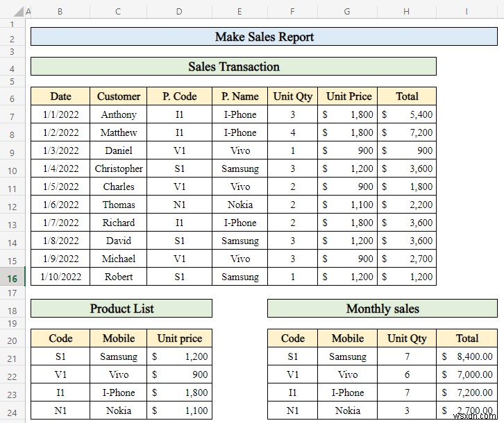
Task: Click the customer cell Robert
Action: pyautogui.click(x=118, y=276)
